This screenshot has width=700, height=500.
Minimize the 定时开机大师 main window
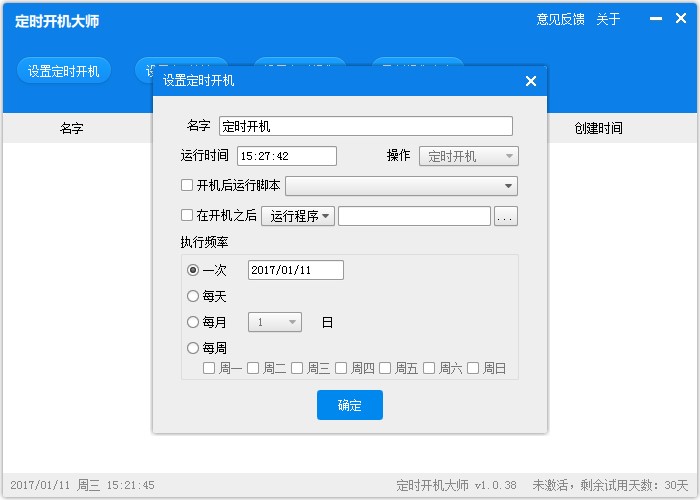656,18
